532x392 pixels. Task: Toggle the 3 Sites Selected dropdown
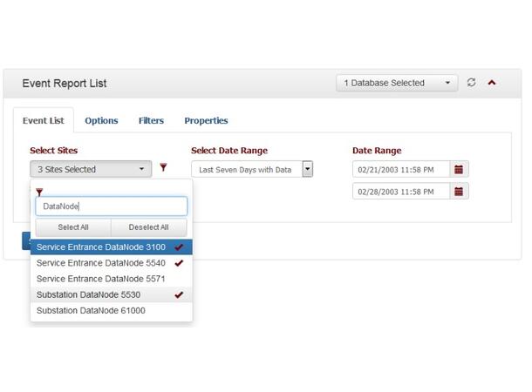pos(91,169)
